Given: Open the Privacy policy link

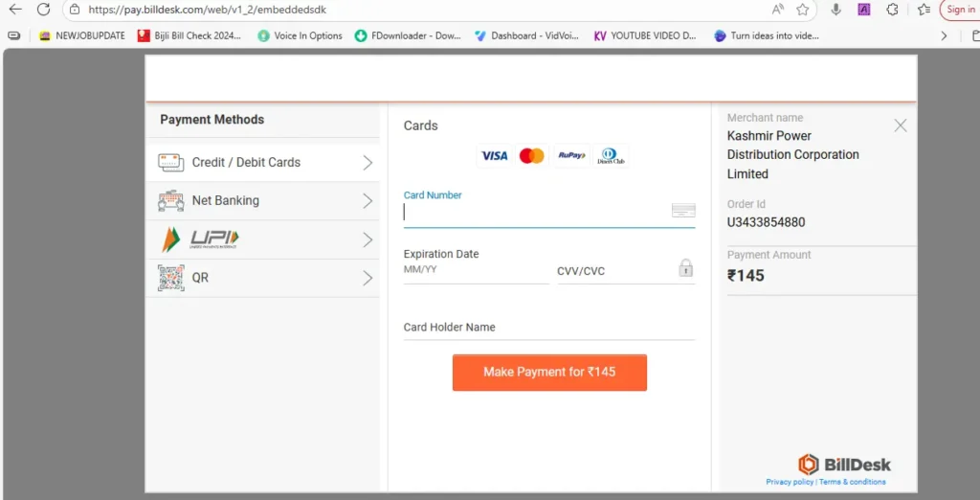Looking at the screenshot, I should pos(790,482).
